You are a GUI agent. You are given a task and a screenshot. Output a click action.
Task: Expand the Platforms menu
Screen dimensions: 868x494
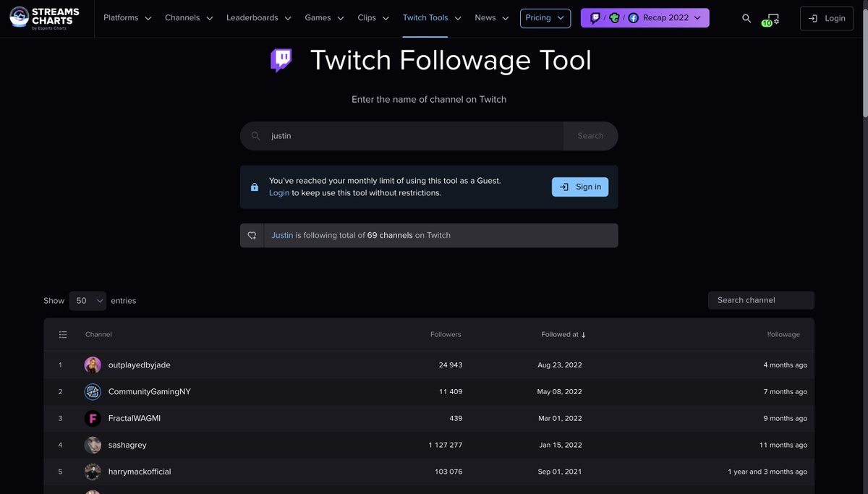point(127,18)
